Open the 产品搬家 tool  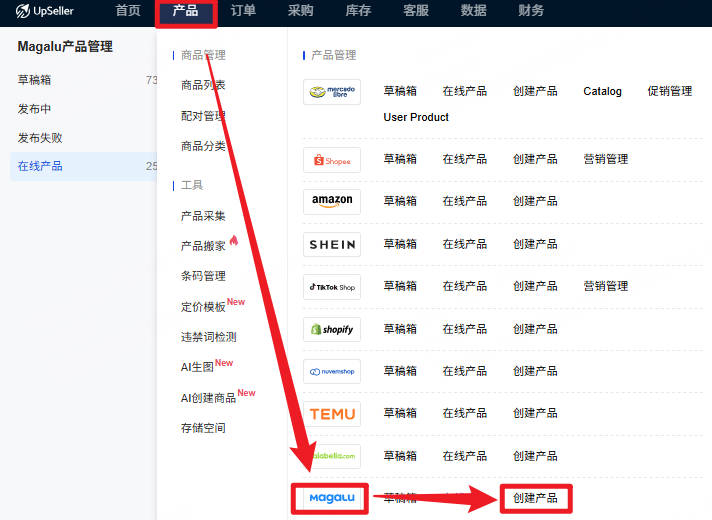(x=203, y=246)
